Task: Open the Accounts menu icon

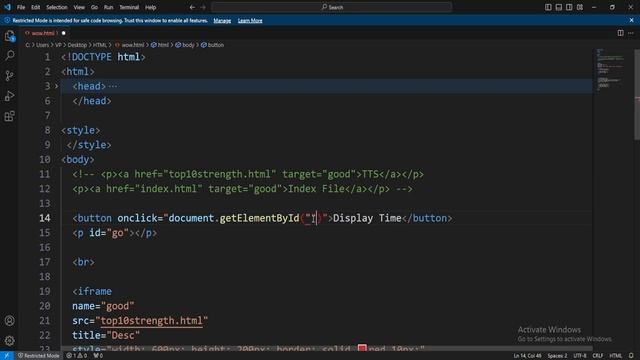Action: [9, 321]
